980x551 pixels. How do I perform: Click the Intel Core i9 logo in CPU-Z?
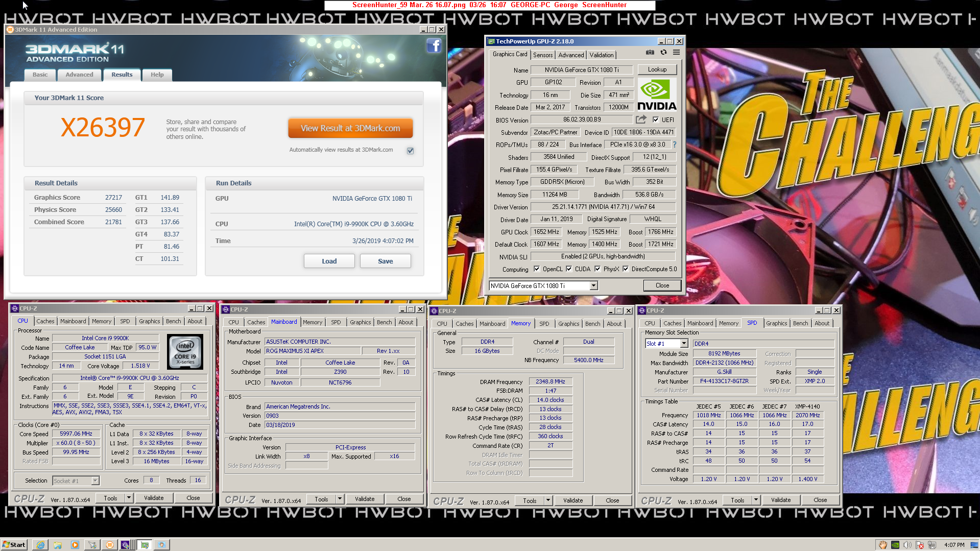coord(185,352)
